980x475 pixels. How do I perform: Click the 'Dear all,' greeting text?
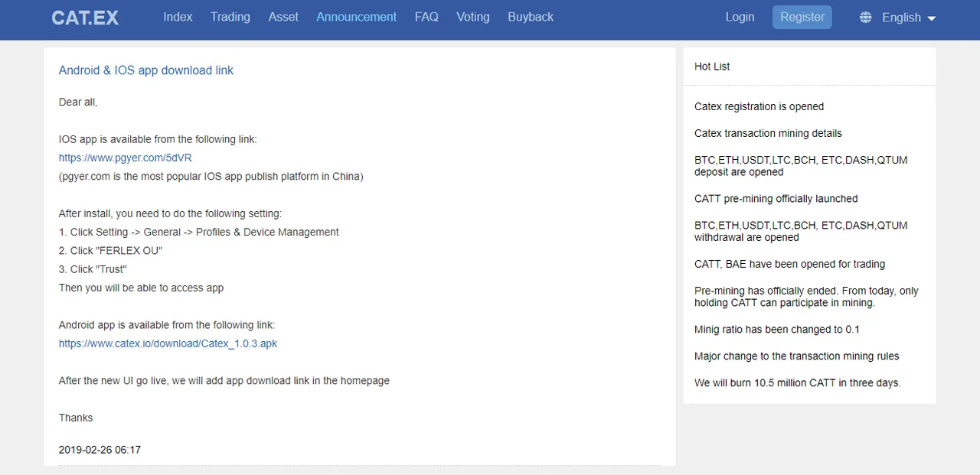coord(78,102)
